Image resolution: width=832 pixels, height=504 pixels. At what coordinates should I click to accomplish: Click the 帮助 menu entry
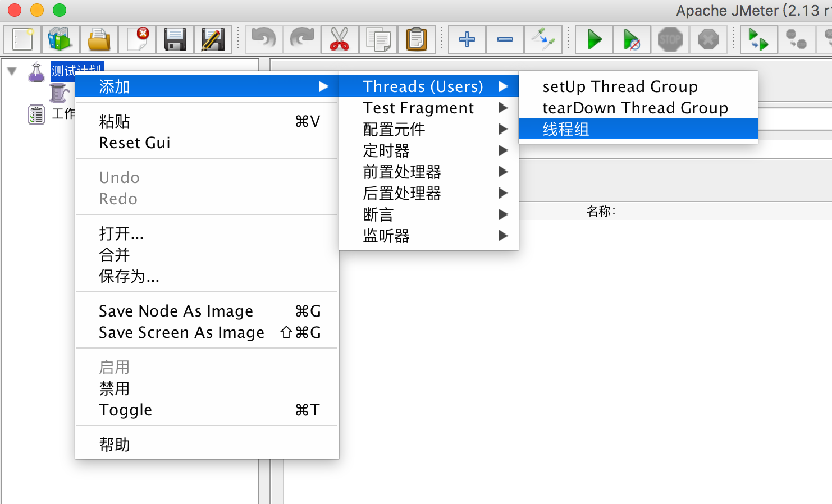coord(115,445)
